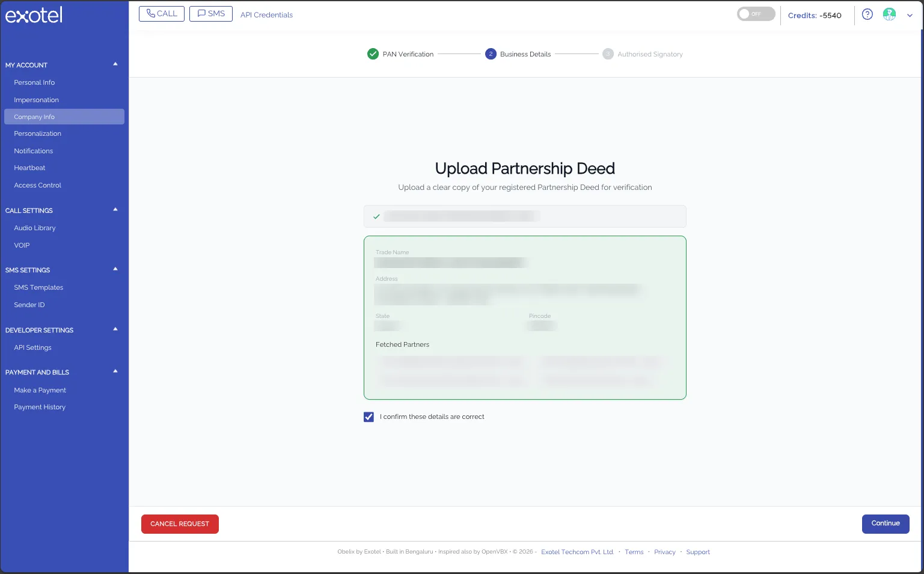
Task: Open API Settings
Action: coord(33,347)
